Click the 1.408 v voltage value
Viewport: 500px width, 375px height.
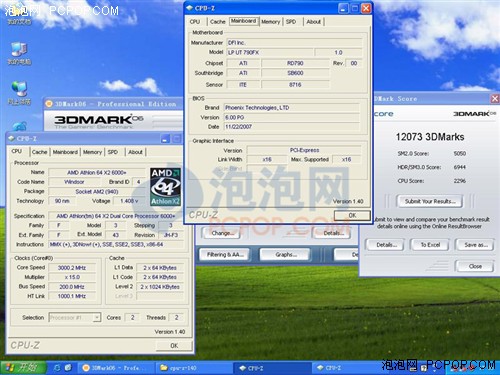tap(129, 201)
